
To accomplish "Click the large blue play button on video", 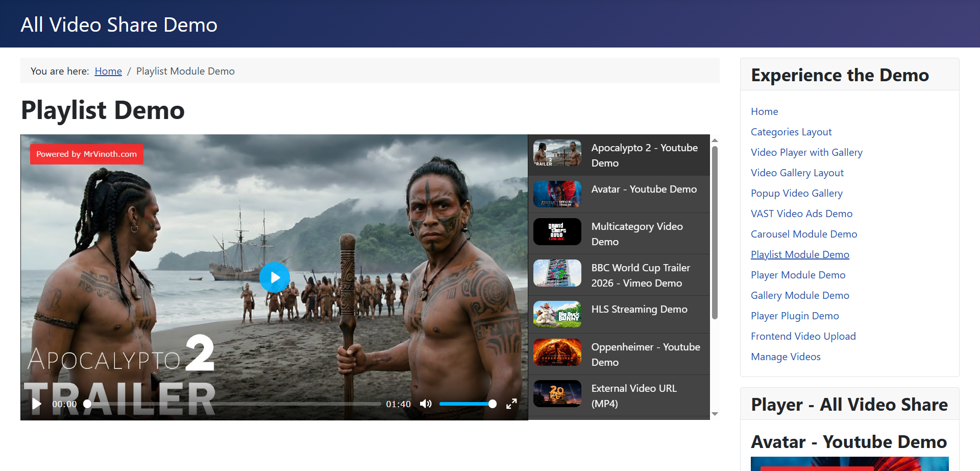I will pyautogui.click(x=275, y=277).
